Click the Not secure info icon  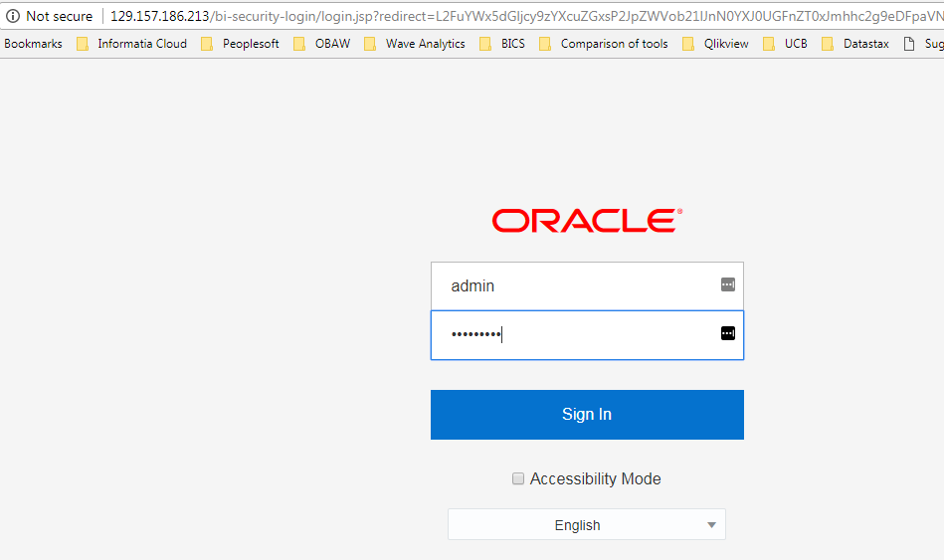point(13,16)
